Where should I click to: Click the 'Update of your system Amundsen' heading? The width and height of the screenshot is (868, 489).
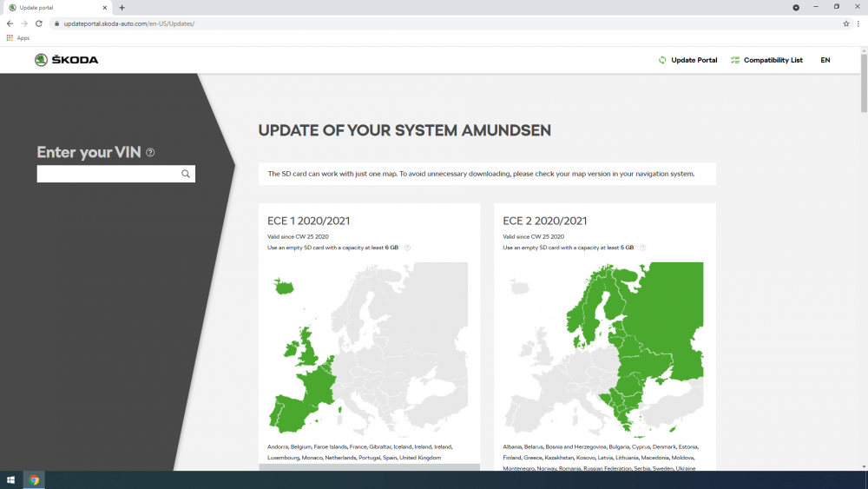(x=404, y=130)
